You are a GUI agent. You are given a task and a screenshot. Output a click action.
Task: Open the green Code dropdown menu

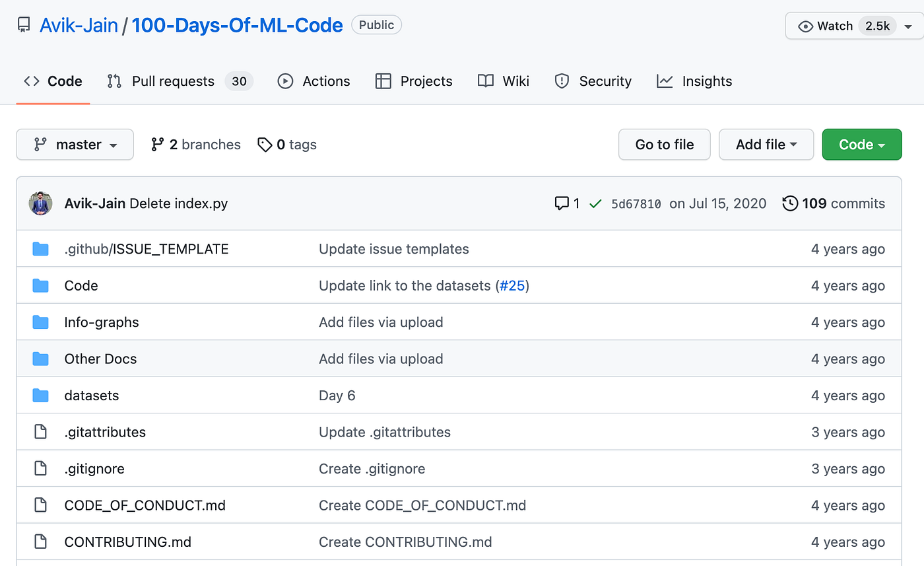(x=861, y=144)
